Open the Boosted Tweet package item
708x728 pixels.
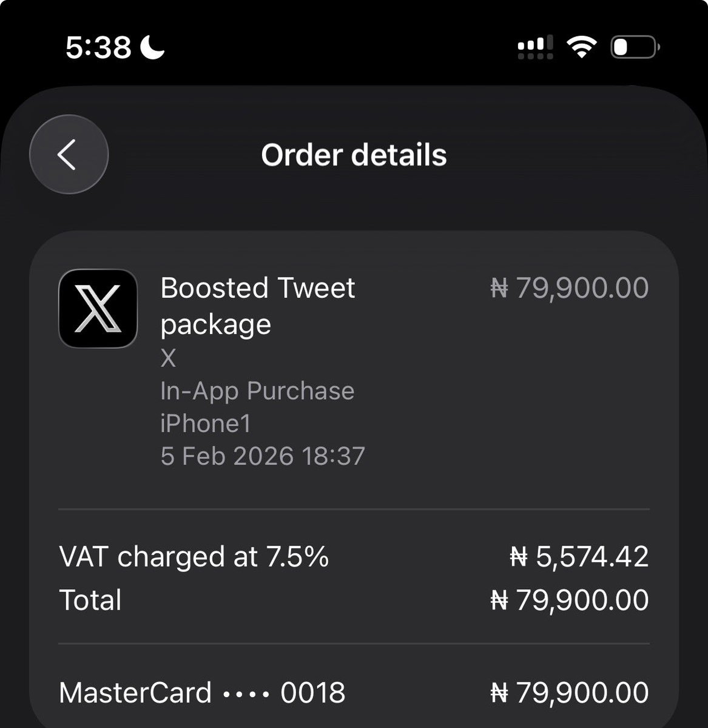(x=258, y=306)
